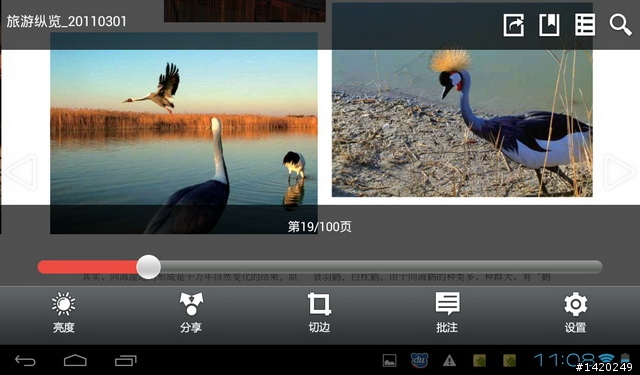The image size is (640, 375).
Task: Open the recent apps button
Action: click(126, 361)
